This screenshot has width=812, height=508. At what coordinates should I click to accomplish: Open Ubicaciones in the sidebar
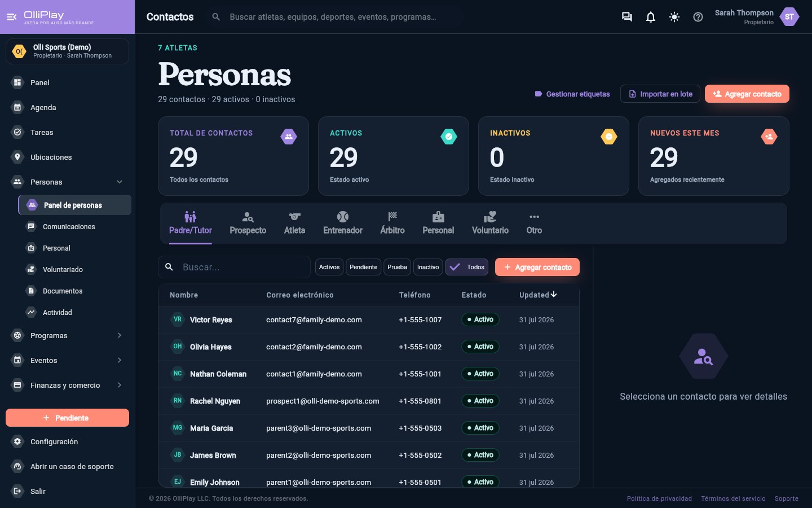[67, 157]
